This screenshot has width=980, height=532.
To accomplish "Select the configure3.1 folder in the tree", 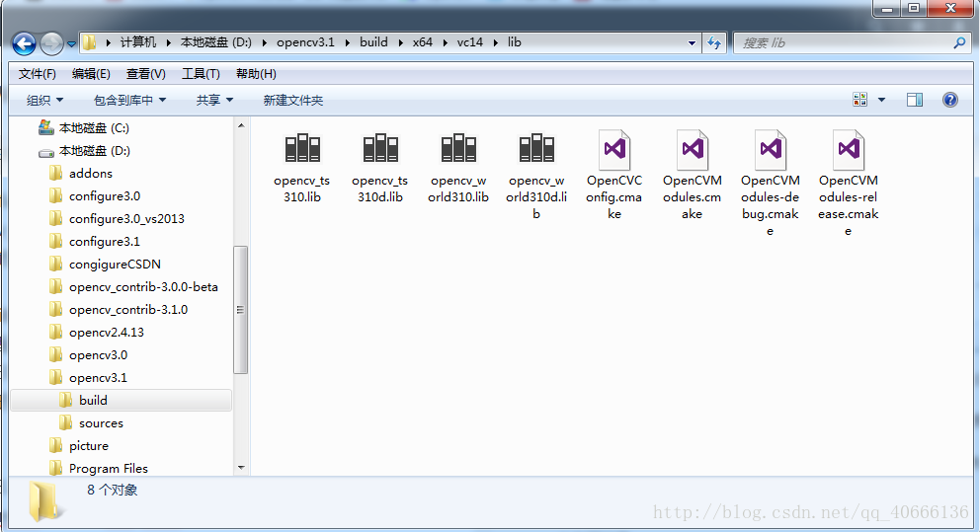I will (x=105, y=241).
